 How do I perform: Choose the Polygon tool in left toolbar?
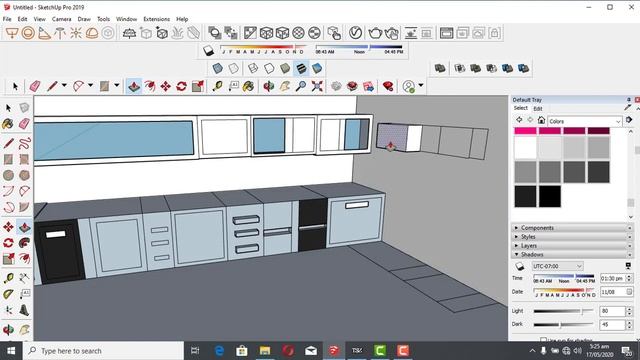(24, 176)
